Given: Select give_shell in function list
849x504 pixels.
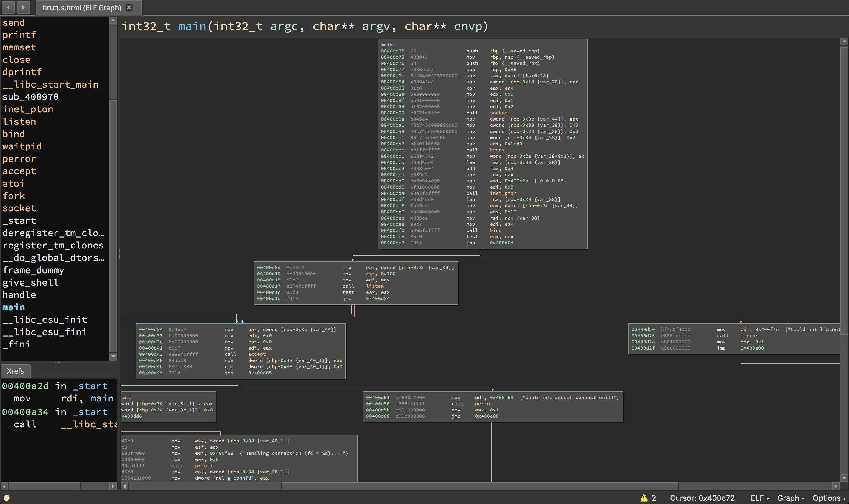Looking at the screenshot, I should [x=31, y=283].
